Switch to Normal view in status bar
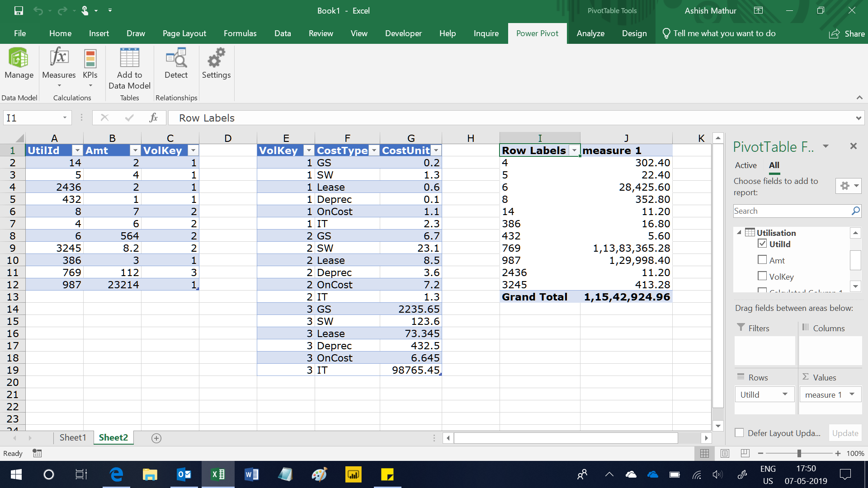This screenshot has width=868, height=488. click(x=704, y=453)
